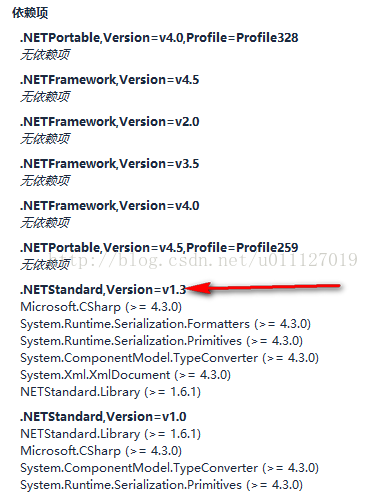386x499 pixels.
Task: Click .NETStandard Version=v1.0 heading
Action: click(x=103, y=417)
